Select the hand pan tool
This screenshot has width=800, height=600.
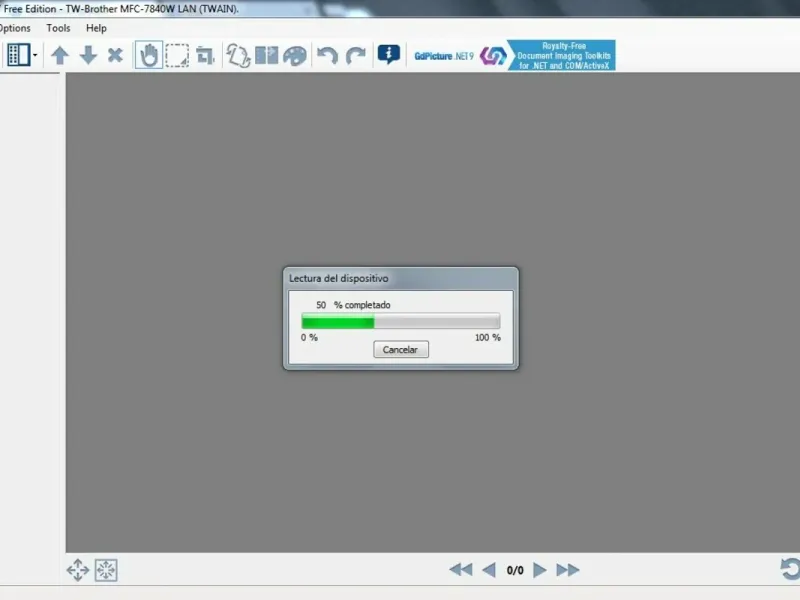[x=149, y=55]
